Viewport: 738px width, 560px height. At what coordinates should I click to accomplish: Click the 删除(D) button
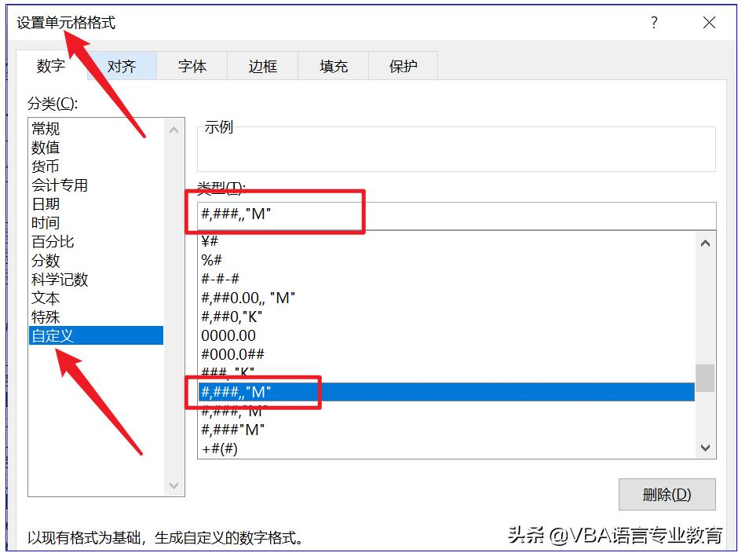[x=667, y=494]
